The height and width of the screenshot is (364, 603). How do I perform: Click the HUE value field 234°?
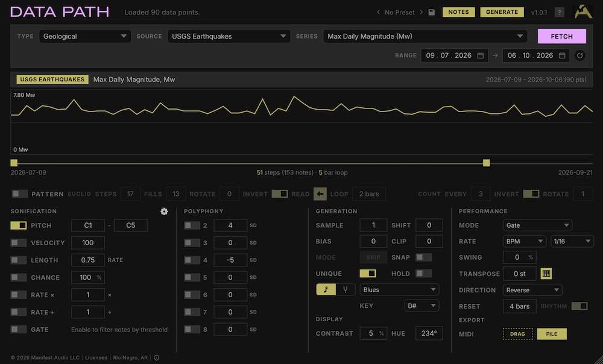(429, 334)
